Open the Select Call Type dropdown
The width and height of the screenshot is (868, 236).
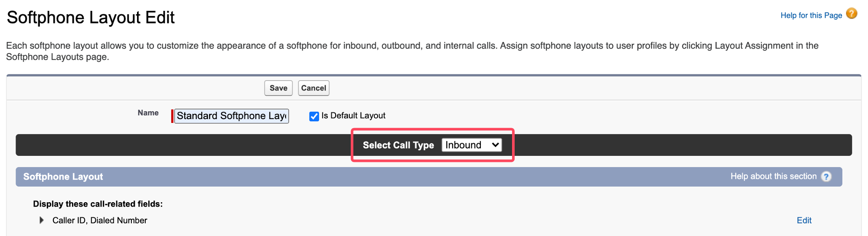pos(472,145)
